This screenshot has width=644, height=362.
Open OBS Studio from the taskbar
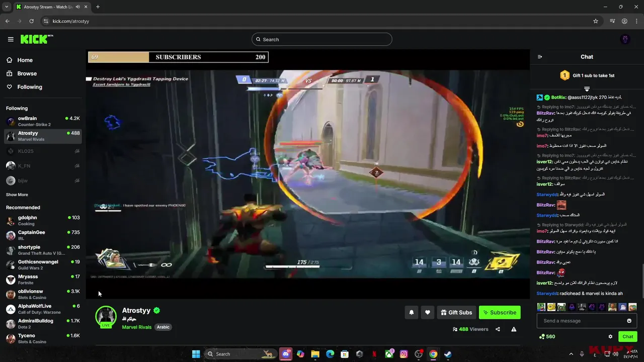tap(418, 354)
